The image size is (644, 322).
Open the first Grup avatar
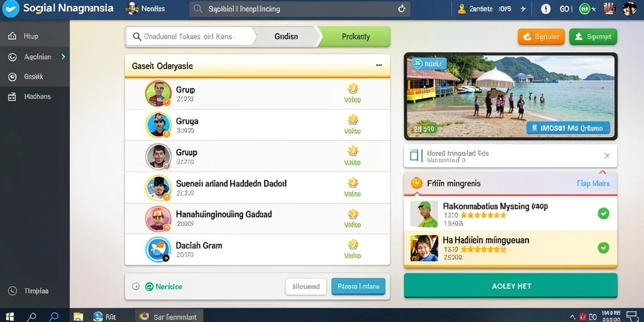[x=158, y=94]
